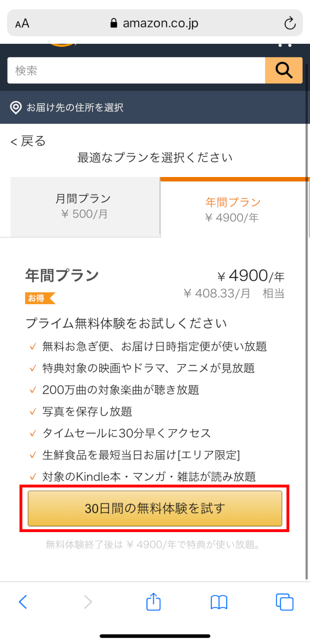Switch to the 月間プラン tab

pos(83,206)
